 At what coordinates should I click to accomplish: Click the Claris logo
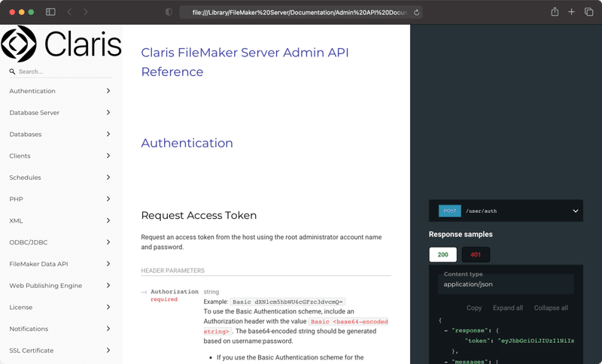(61, 44)
